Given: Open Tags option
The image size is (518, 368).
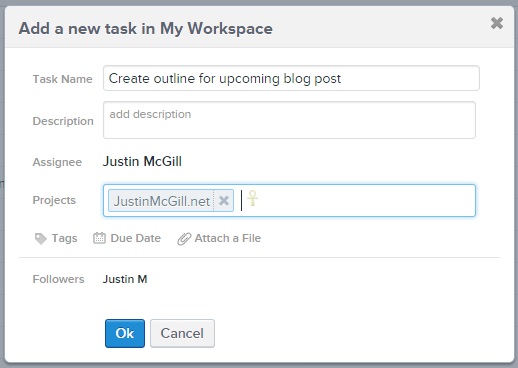Looking at the screenshot, I should 64,238.
